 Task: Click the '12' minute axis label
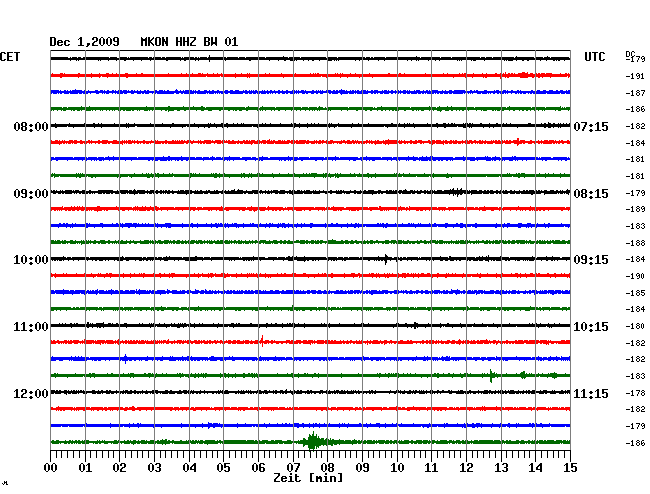(466, 468)
